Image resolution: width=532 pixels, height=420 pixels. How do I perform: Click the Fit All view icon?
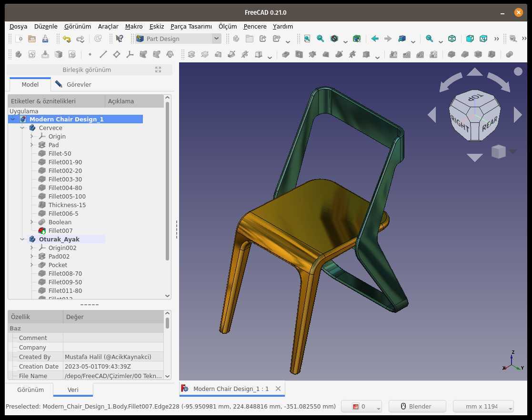[307, 39]
